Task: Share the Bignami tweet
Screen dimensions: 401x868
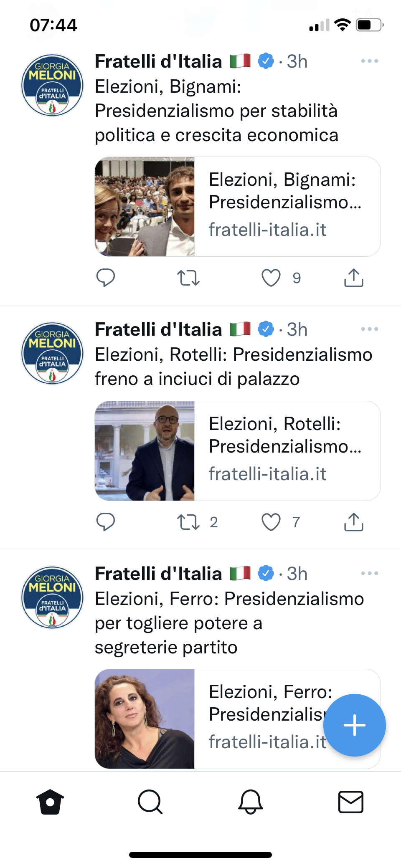Action: tap(353, 278)
